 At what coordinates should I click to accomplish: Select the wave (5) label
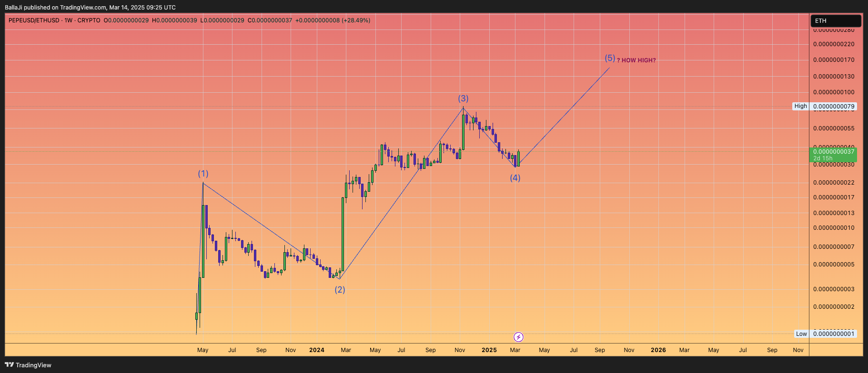(610, 59)
